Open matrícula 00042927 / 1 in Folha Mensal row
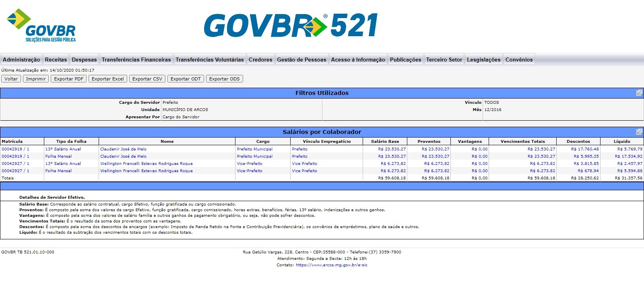The height and width of the screenshot is (282, 644). pyautogui.click(x=15, y=171)
